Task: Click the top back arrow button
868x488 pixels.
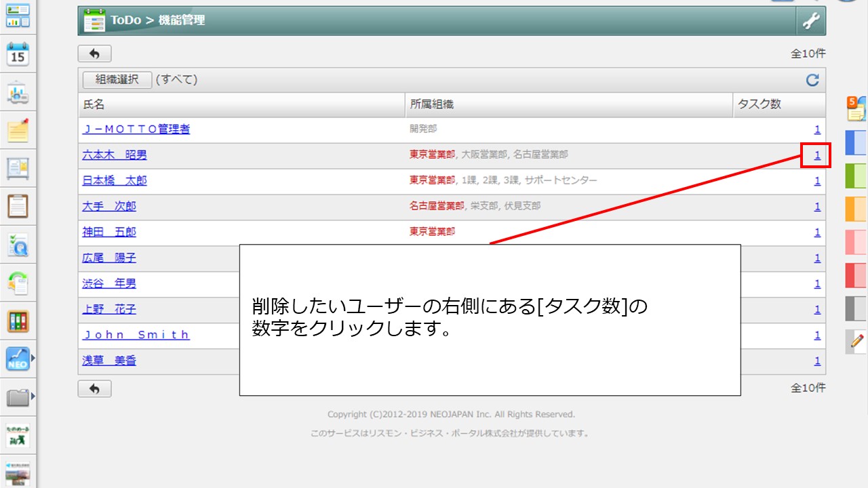Action: click(94, 54)
